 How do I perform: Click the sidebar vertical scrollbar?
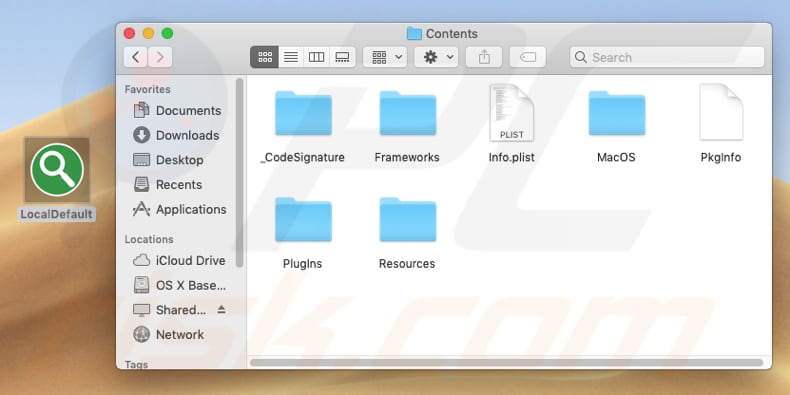click(239, 172)
